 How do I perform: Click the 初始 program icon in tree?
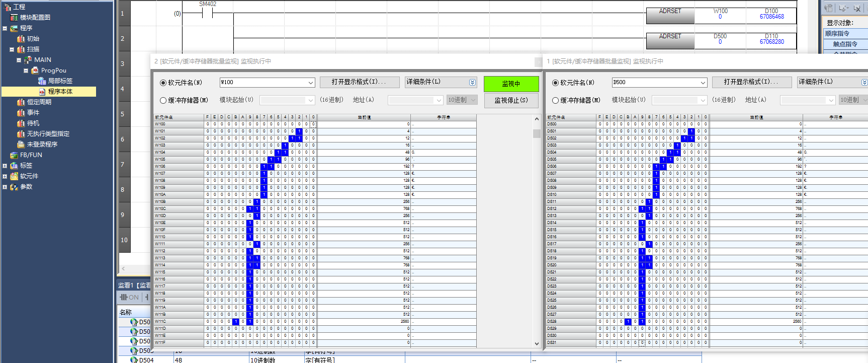(21, 39)
